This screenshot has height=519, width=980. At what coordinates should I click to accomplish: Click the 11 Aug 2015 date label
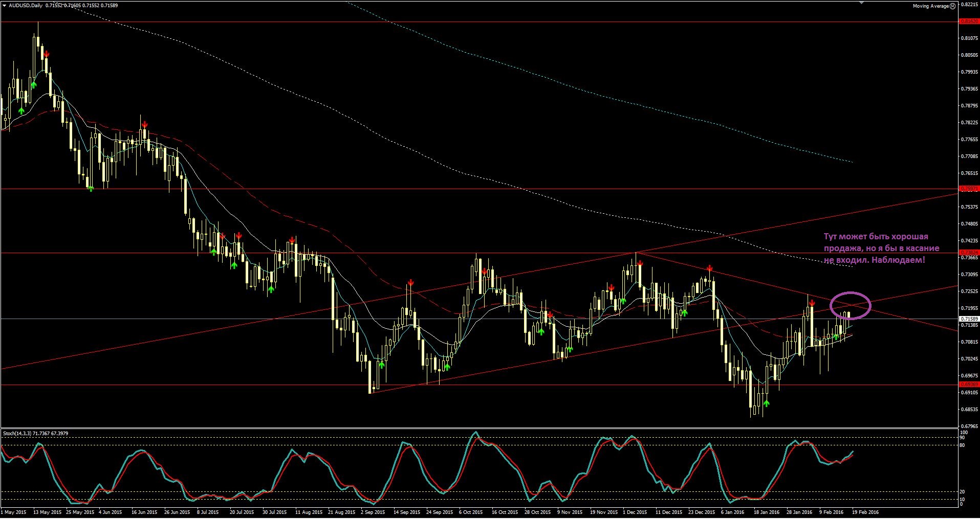[309, 512]
